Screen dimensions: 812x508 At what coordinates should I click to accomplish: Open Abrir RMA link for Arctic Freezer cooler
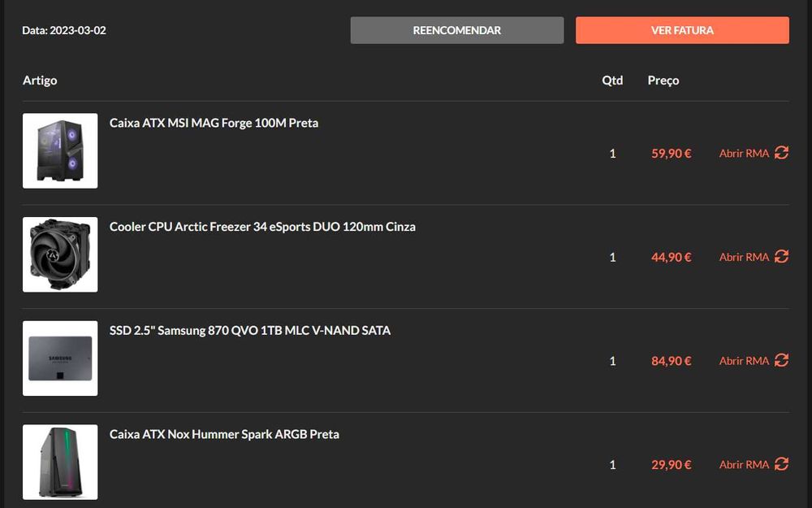pos(744,257)
